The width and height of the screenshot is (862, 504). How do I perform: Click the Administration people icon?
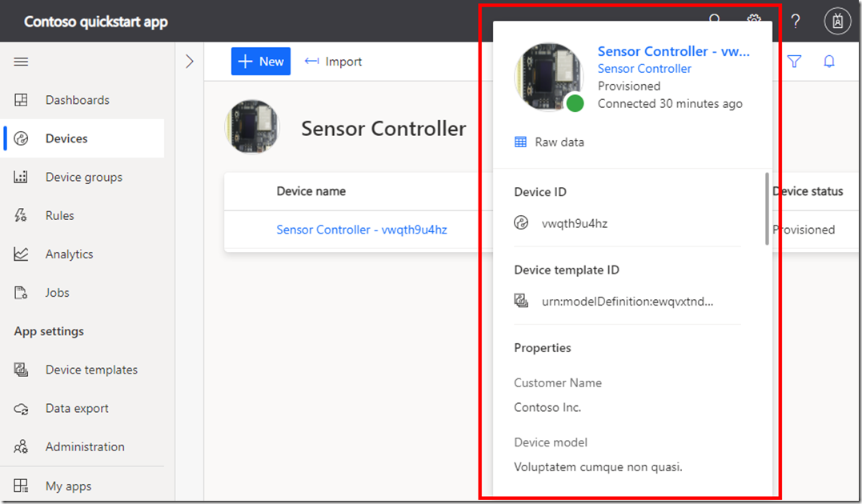click(x=21, y=447)
